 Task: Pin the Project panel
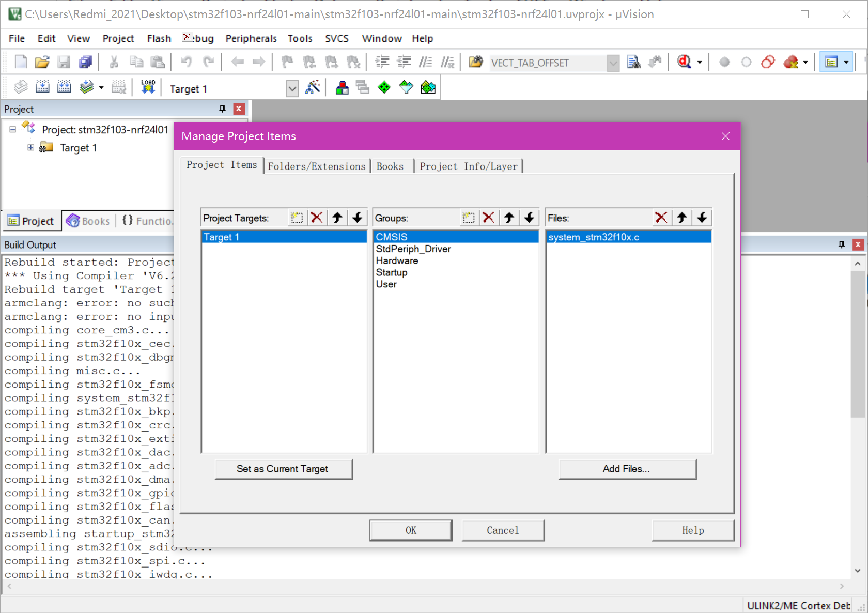223,109
